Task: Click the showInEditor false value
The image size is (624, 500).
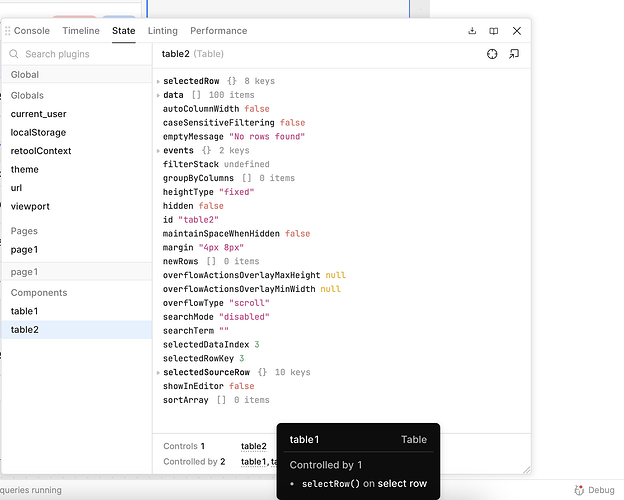Action: coord(242,386)
